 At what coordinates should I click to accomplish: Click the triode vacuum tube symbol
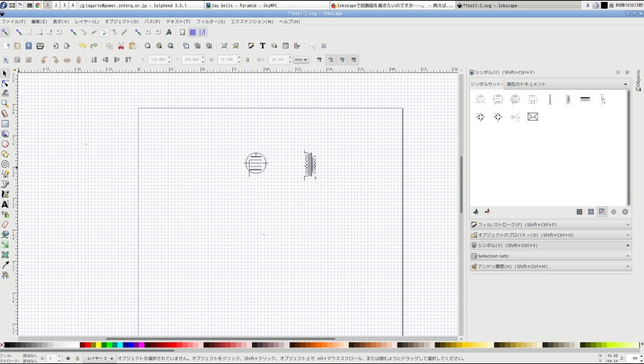(x=256, y=163)
